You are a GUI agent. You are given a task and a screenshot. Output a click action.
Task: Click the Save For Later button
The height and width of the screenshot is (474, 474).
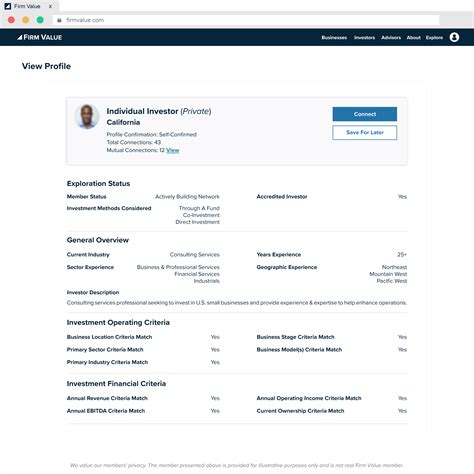coord(365,133)
